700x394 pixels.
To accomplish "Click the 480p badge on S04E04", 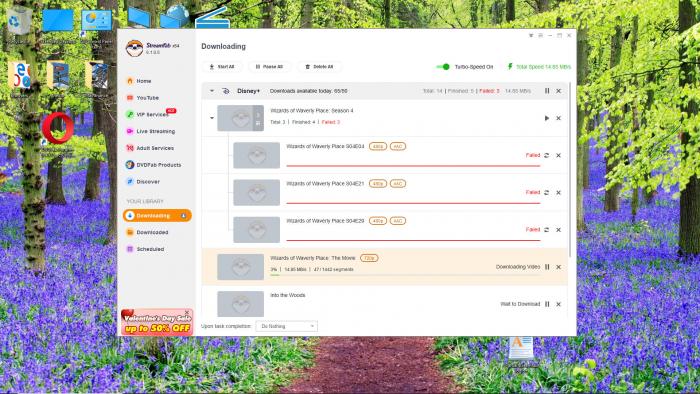I will pos(378,146).
